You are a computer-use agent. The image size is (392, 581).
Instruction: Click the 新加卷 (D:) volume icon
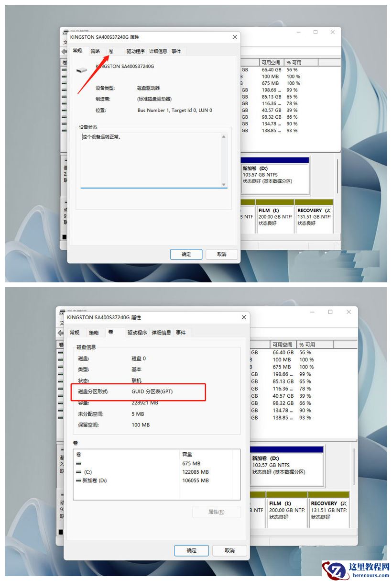tap(78, 480)
